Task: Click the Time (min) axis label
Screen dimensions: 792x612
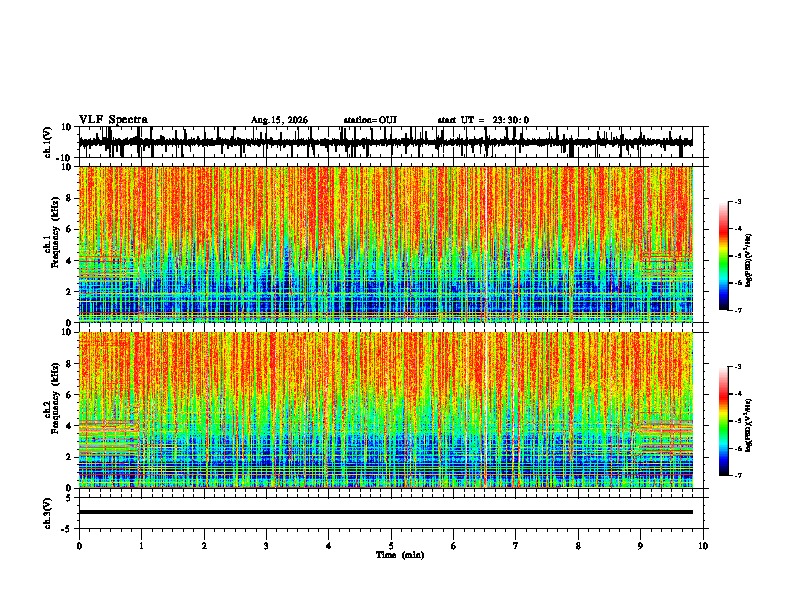Action: (x=400, y=555)
